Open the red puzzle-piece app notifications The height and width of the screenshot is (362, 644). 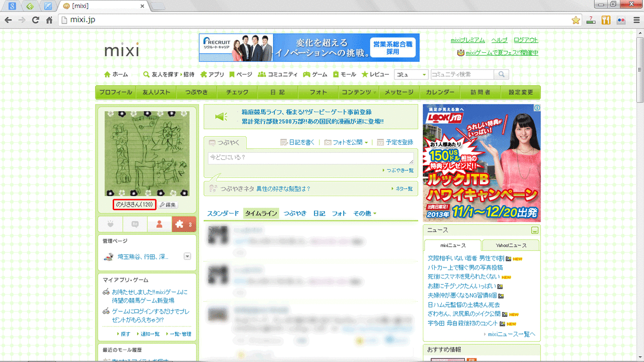click(184, 224)
